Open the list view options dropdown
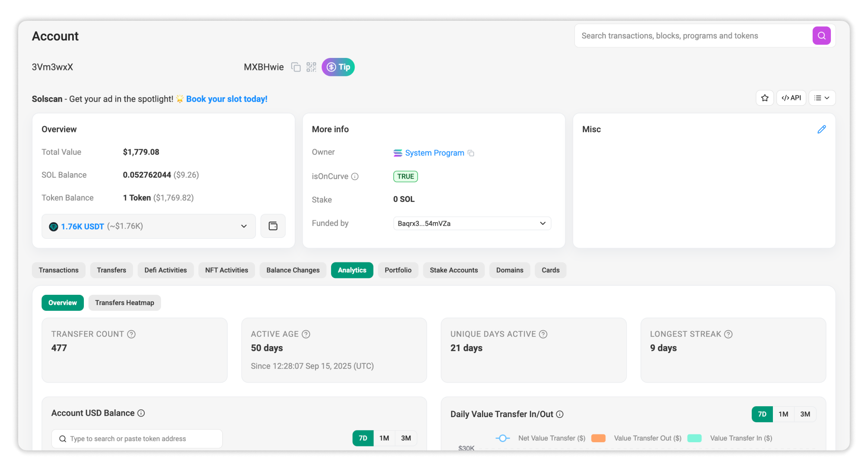This screenshot has height=472, width=868. pos(822,98)
